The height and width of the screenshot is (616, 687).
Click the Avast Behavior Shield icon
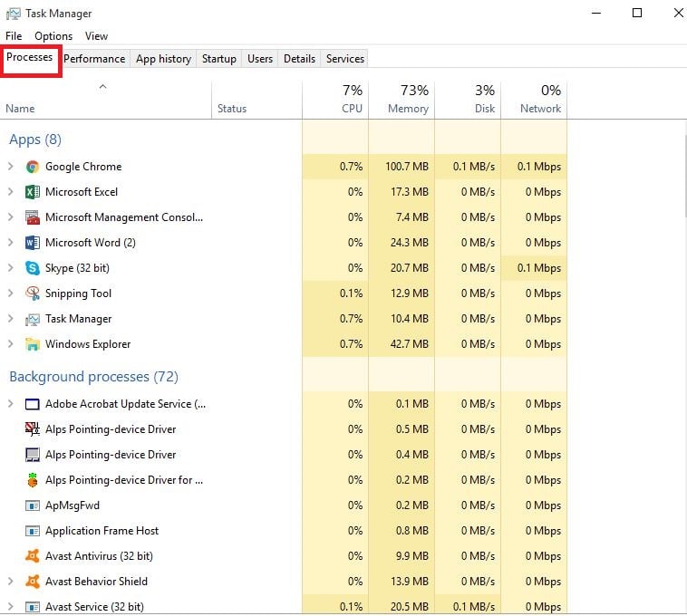33,582
